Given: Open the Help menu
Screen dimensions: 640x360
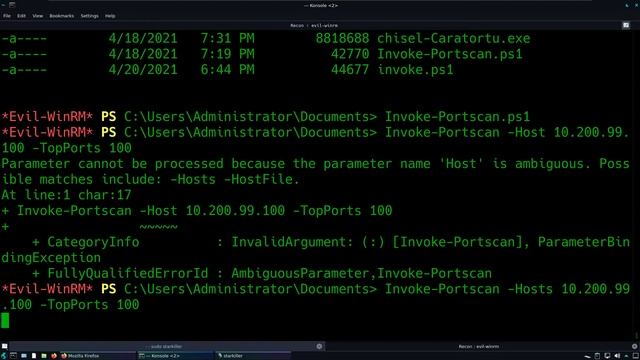Looking at the screenshot, I should click(110, 16).
